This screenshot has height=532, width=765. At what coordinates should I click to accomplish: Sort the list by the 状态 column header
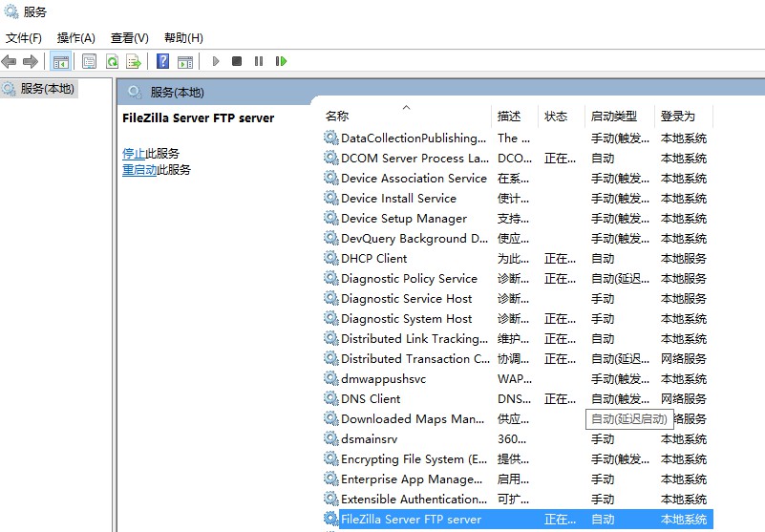[556, 116]
